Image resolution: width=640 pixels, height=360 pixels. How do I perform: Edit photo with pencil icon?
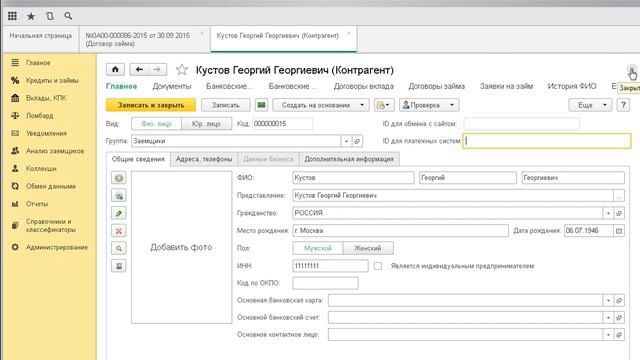pyautogui.click(x=119, y=213)
